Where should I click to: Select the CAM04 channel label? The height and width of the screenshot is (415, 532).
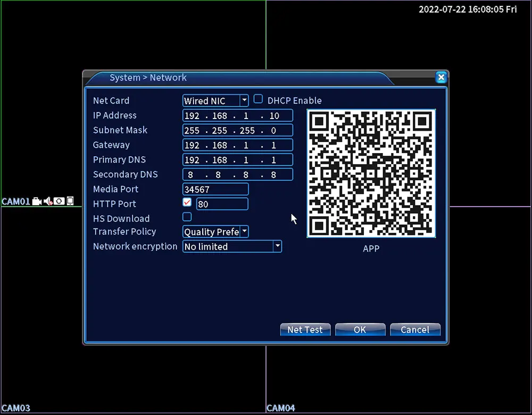coord(280,408)
